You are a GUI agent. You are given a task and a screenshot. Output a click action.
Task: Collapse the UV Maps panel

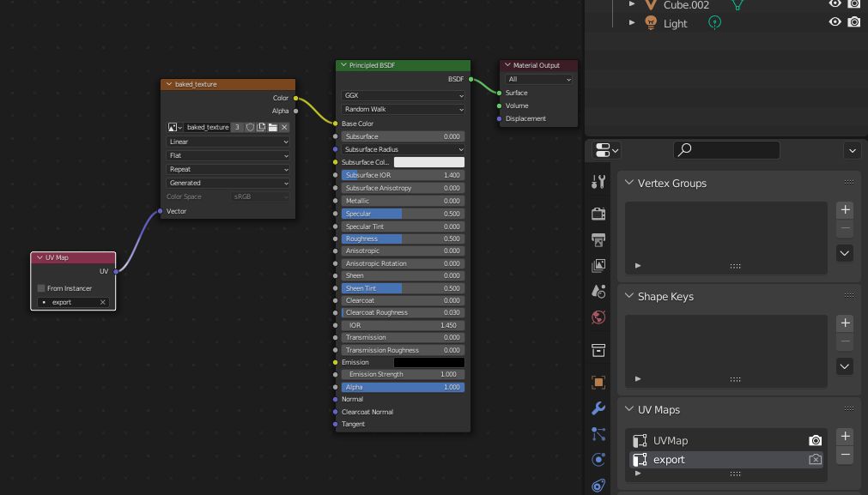[629, 408]
